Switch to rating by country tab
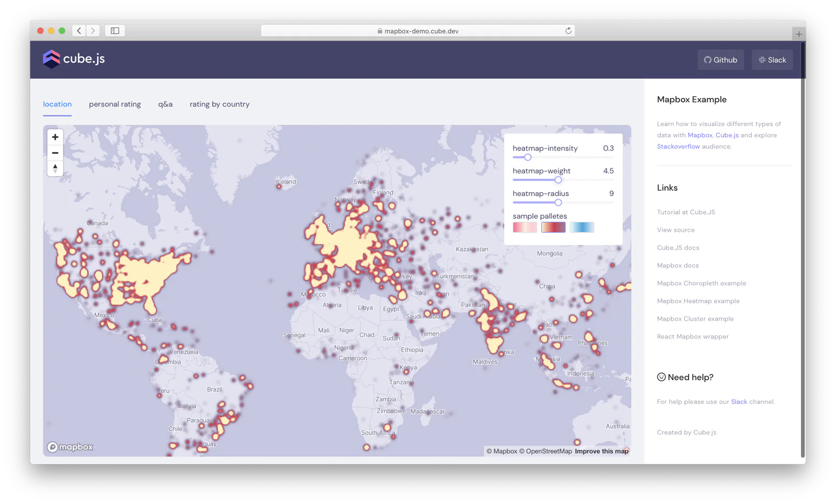This screenshot has height=504, width=836. pyautogui.click(x=219, y=104)
